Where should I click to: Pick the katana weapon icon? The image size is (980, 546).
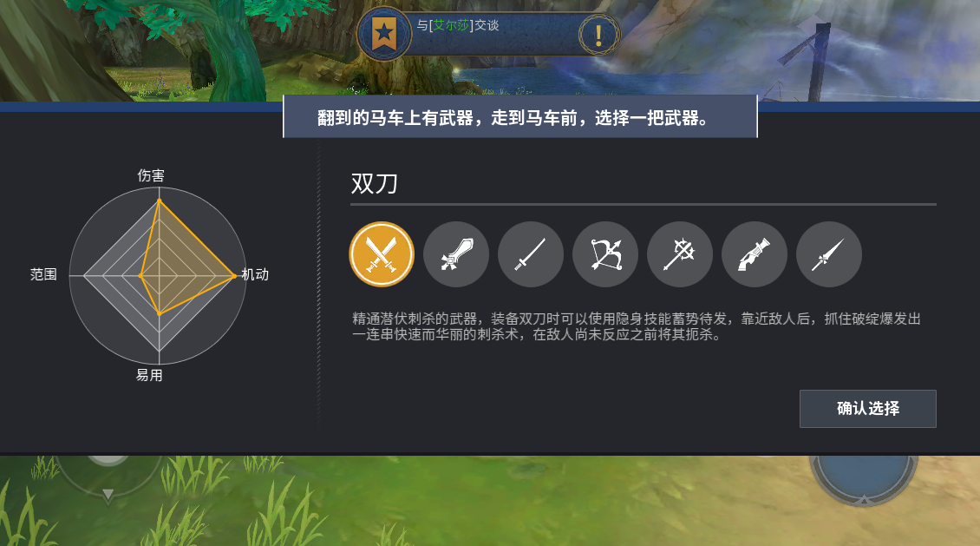(531, 254)
